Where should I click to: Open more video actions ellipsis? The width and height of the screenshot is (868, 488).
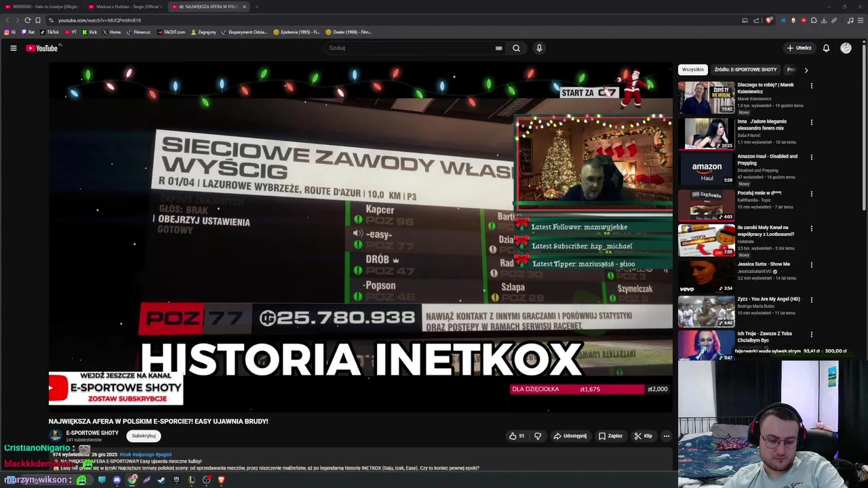tap(667, 436)
